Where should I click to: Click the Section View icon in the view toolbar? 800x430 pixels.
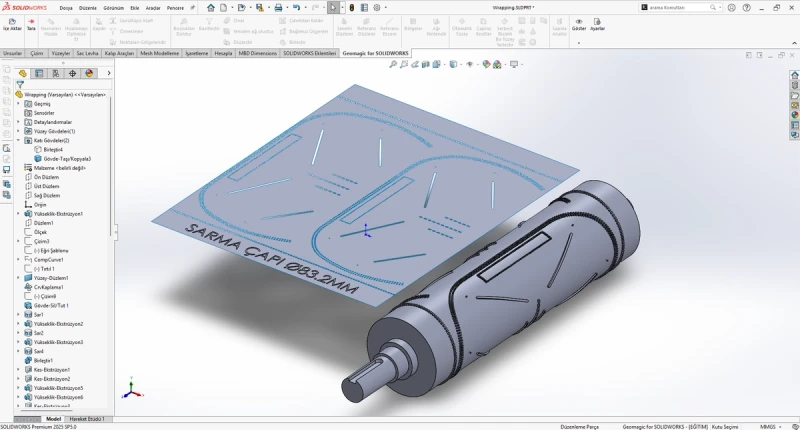pyautogui.click(x=426, y=64)
